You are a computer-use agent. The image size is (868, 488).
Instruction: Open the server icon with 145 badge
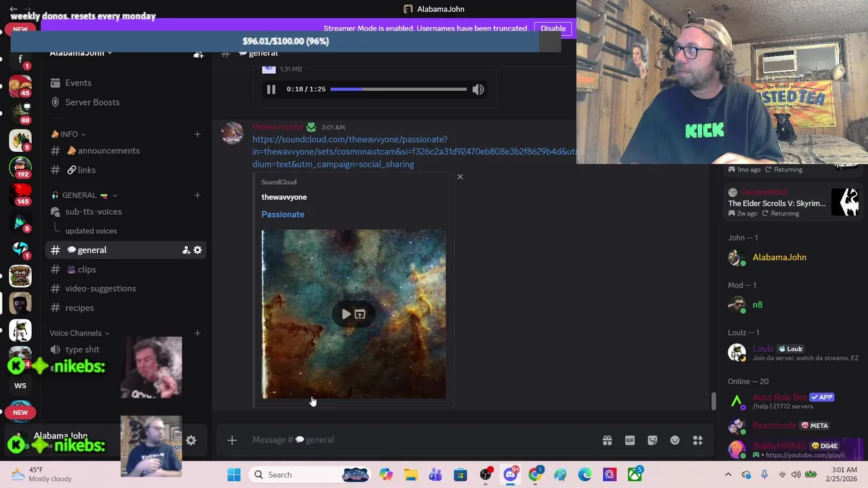point(20,194)
